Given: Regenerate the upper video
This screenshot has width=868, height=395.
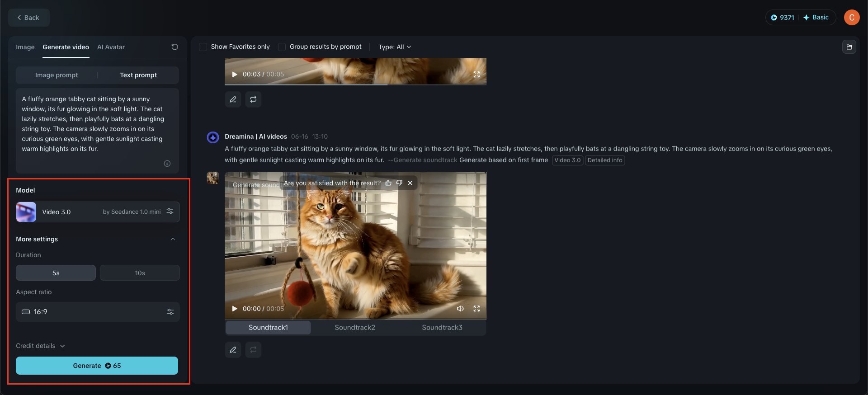Looking at the screenshot, I should click(x=253, y=99).
